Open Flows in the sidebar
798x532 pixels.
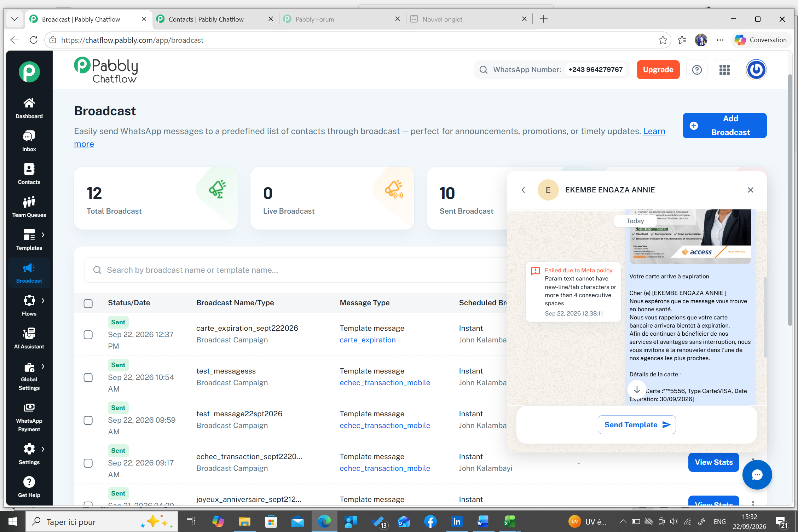(x=29, y=306)
